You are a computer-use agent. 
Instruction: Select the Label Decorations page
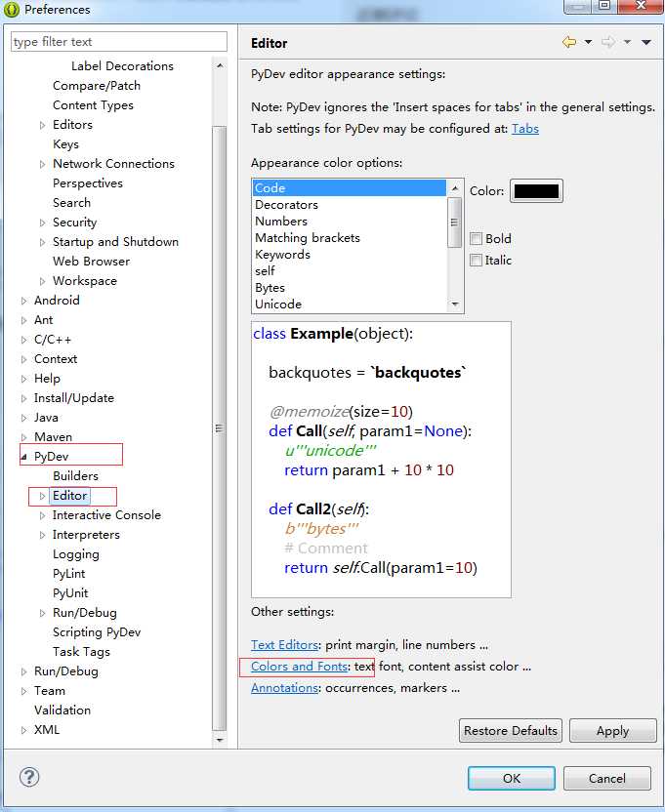(x=122, y=66)
